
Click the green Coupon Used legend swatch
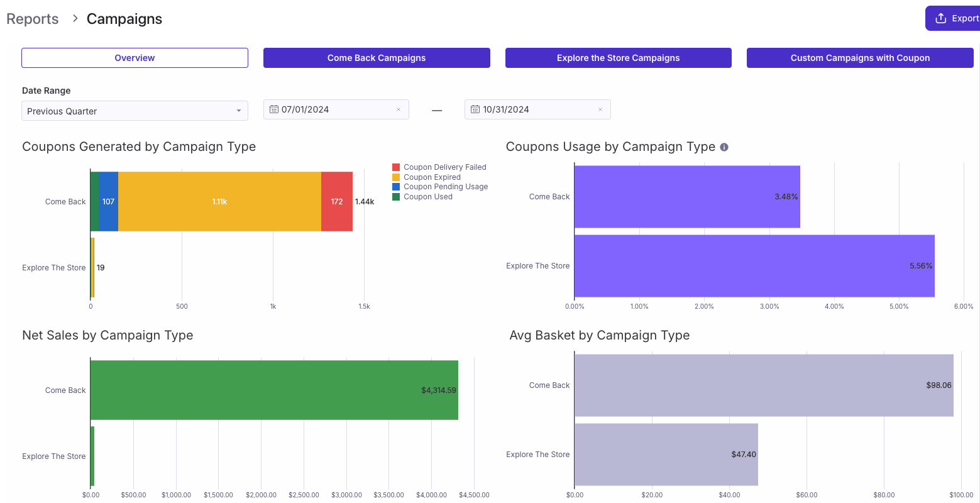[396, 197]
